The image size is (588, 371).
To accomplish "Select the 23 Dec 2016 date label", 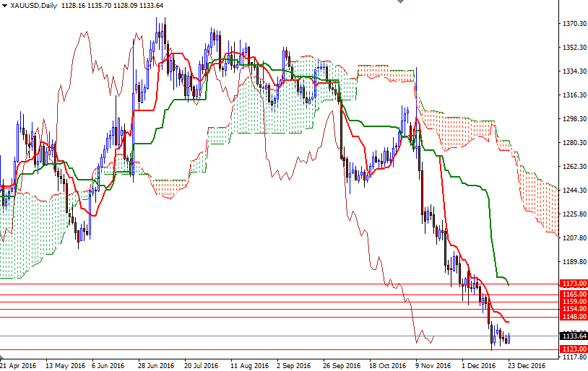I will click(527, 366).
